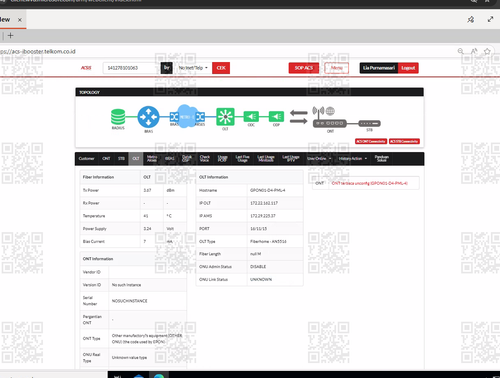Click the left switch icon beside METRO cloud
Viewport: 500px width, 378px height.
point(174,117)
